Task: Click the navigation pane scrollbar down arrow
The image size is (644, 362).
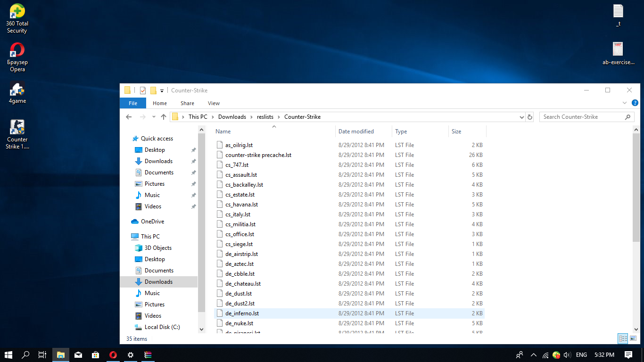Action: pos(202,329)
